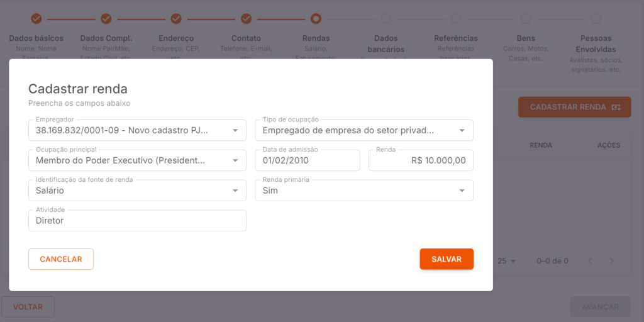This screenshot has height=322, width=644.
Task: Go to next page pagination arrow
Action: [611, 261]
